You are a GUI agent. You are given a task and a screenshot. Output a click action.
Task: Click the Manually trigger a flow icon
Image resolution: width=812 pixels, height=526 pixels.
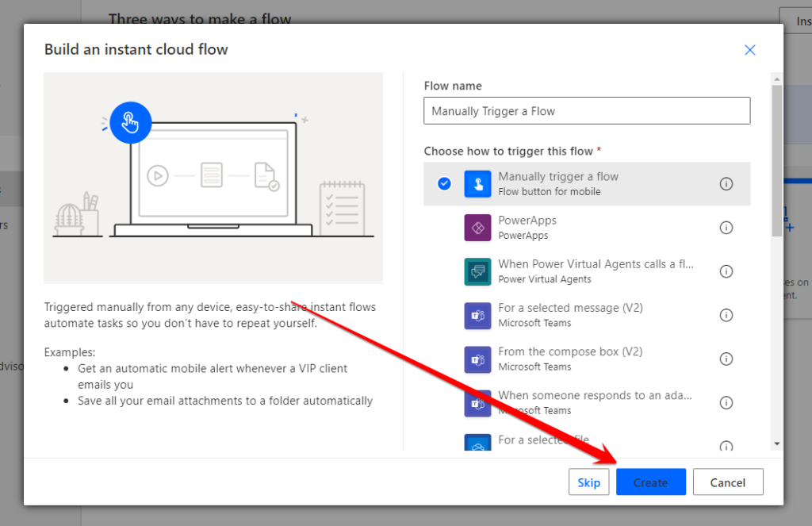(477, 184)
